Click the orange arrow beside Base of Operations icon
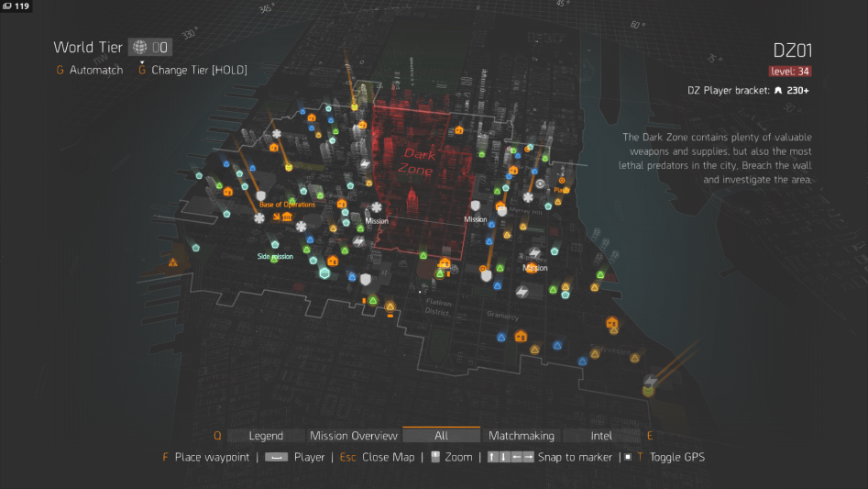 tap(276, 217)
